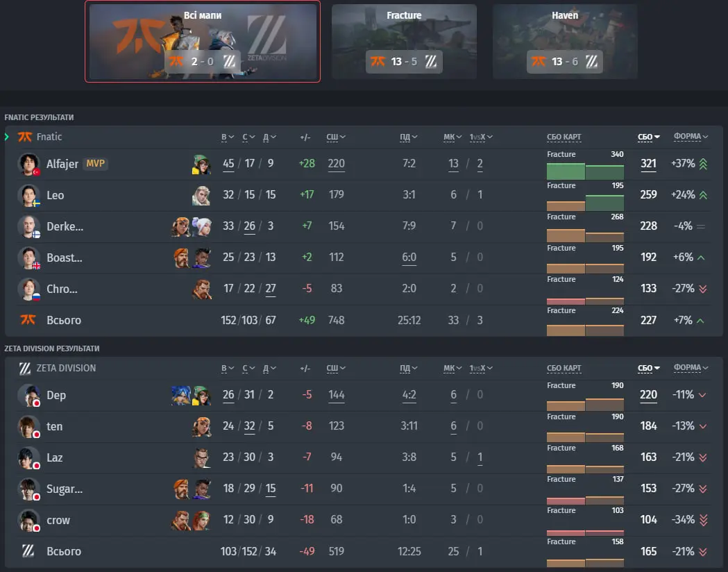Image resolution: width=728 pixels, height=572 pixels.
Task: Click ZETA logo in Всього row
Action: (28, 550)
